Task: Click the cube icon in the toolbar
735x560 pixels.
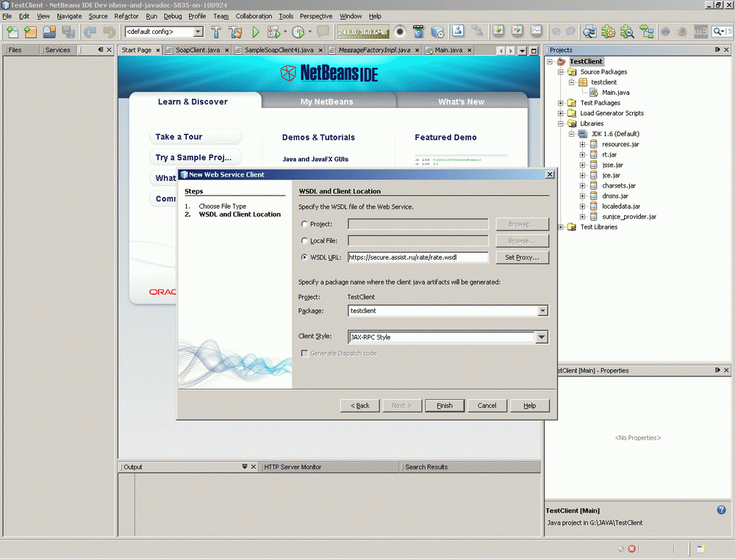Action: point(437,32)
